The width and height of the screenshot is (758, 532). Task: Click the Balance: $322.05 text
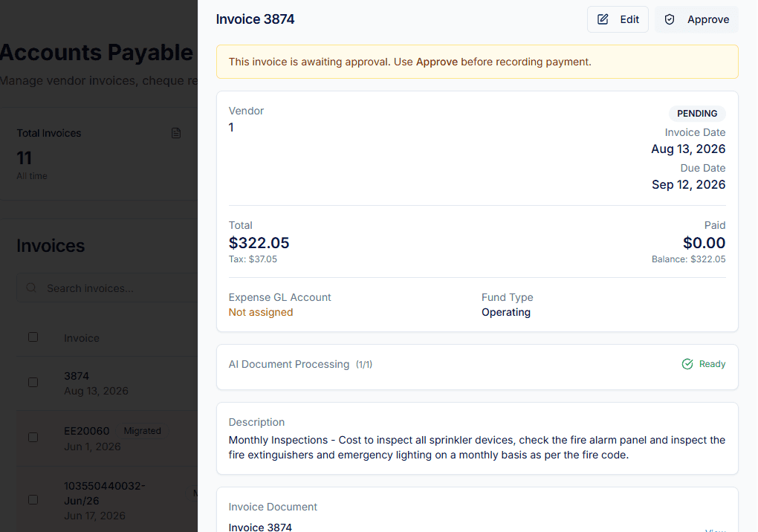[x=688, y=259]
